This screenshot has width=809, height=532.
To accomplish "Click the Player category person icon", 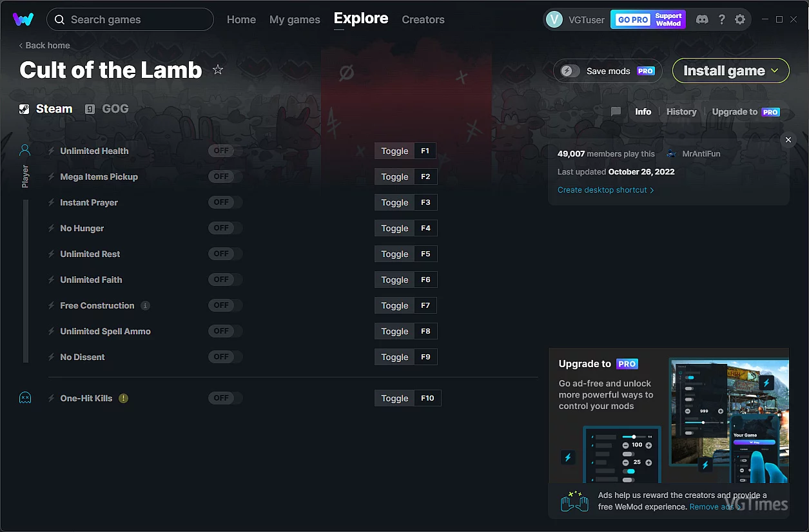I will click(x=24, y=151).
